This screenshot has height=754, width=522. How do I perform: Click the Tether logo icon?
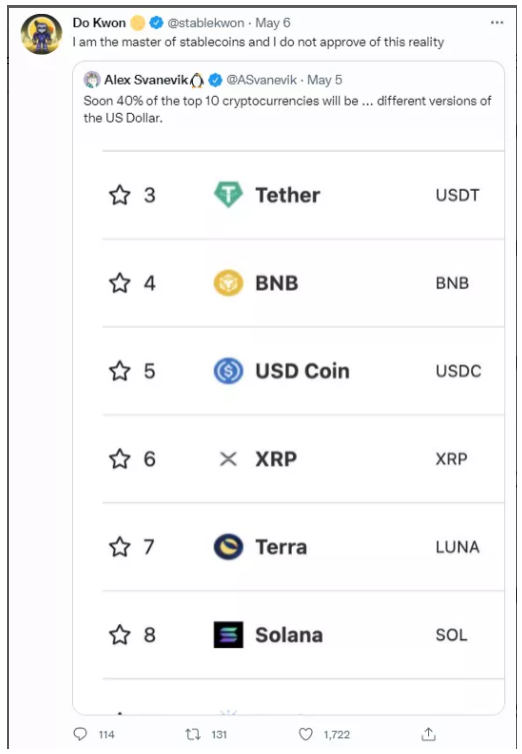click(x=228, y=195)
